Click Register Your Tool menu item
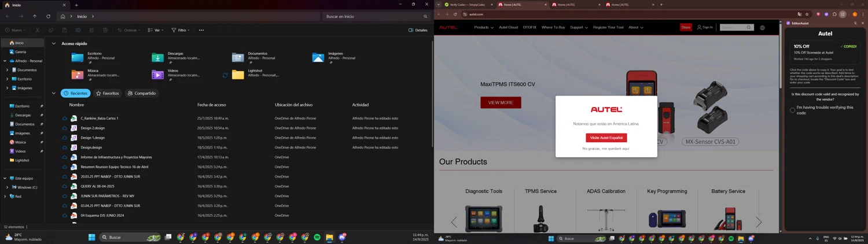The height and width of the screenshot is (244, 868). pyautogui.click(x=608, y=27)
